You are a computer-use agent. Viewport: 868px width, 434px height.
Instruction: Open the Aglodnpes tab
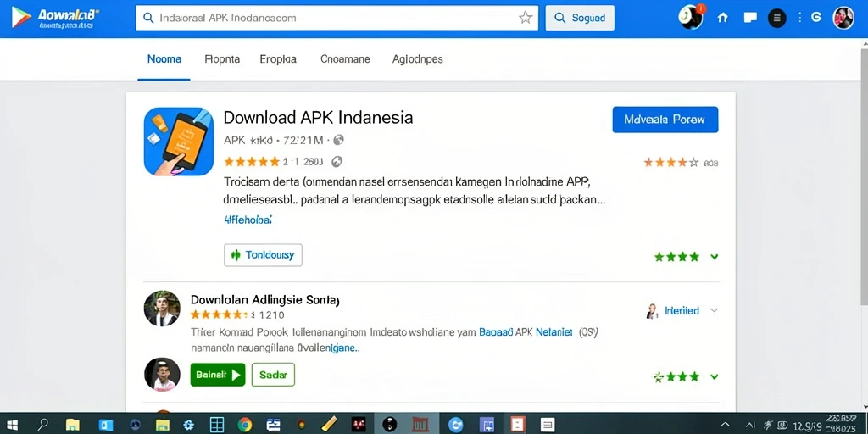(417, 59)
